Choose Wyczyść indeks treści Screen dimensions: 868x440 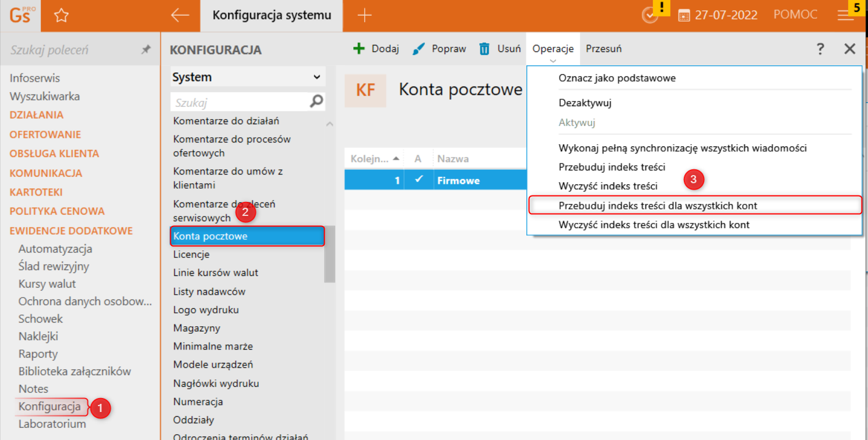(x=608, y=186)
